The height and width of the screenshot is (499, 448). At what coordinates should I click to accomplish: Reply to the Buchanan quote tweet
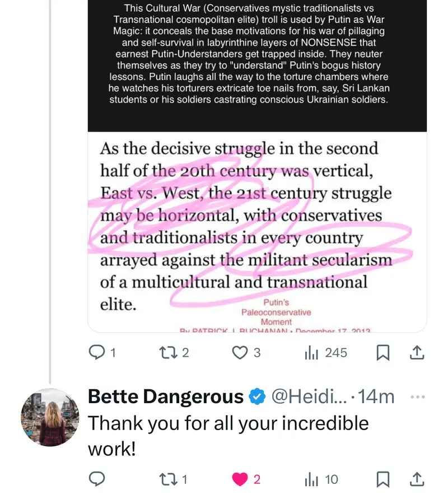[x=97, y=353]
